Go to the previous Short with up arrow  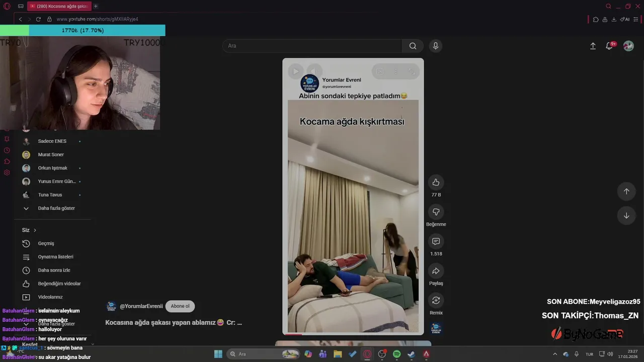click(626, 191)
